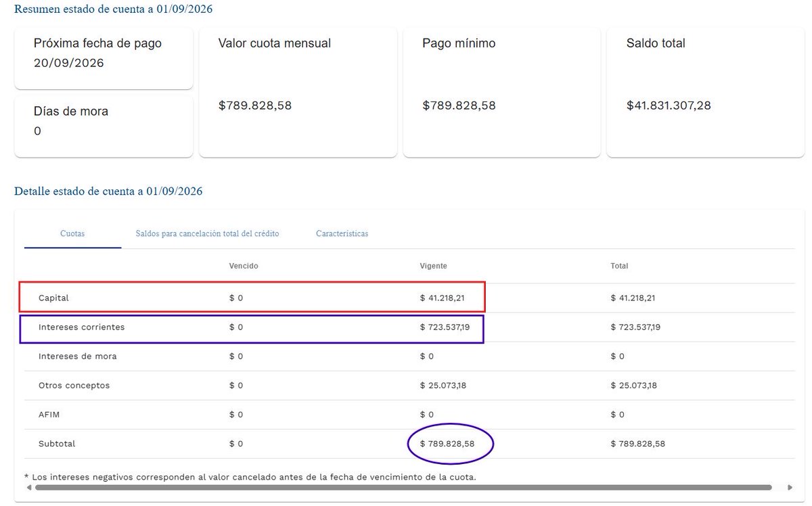Click the Pago mínimo heading
The image size is (812, 506).
click(459, 43)
